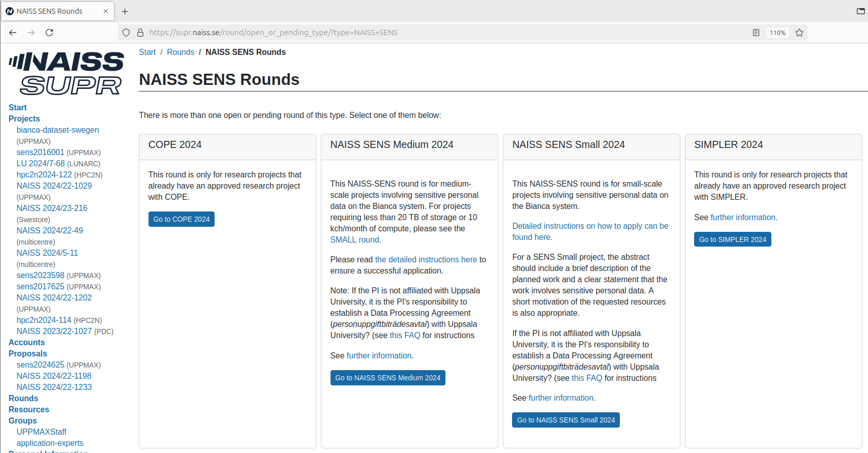Screen dimensions: 868x453
Task: Click the site security padlock icon
Action: [x=140, y=33]
